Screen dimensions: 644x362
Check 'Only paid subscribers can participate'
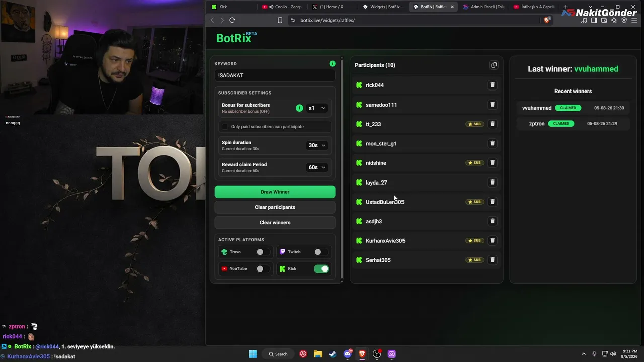(225, 127)
